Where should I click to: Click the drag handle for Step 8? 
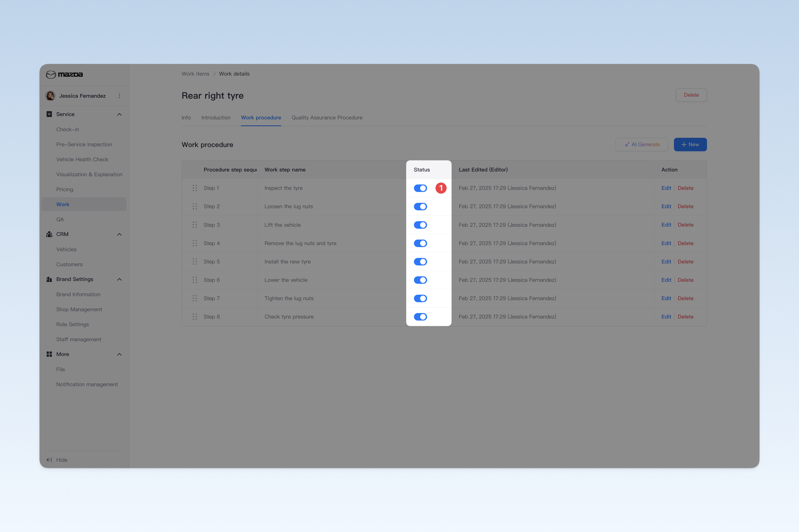(x=195, y=317)
